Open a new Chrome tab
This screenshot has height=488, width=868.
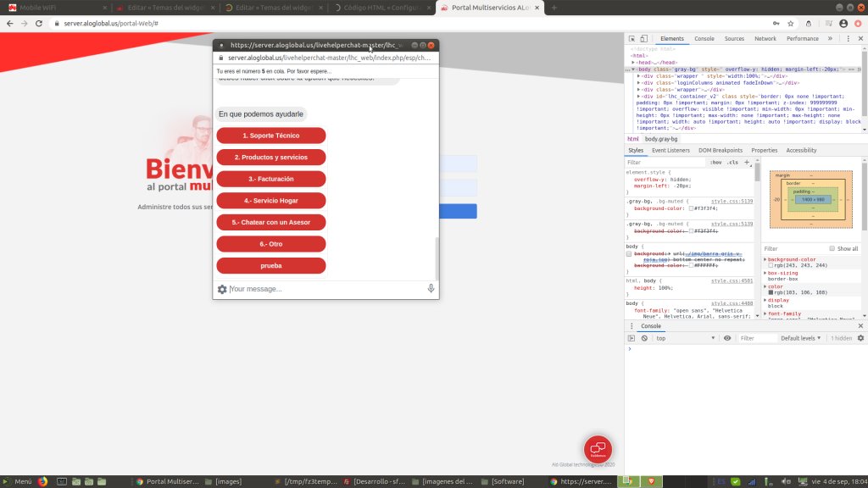tap(554, 8)
